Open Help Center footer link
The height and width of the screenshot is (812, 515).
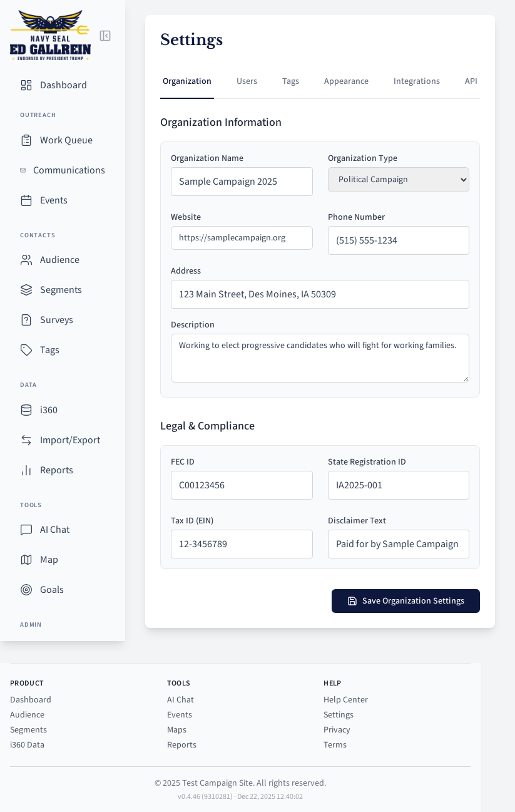pos(345,699)
